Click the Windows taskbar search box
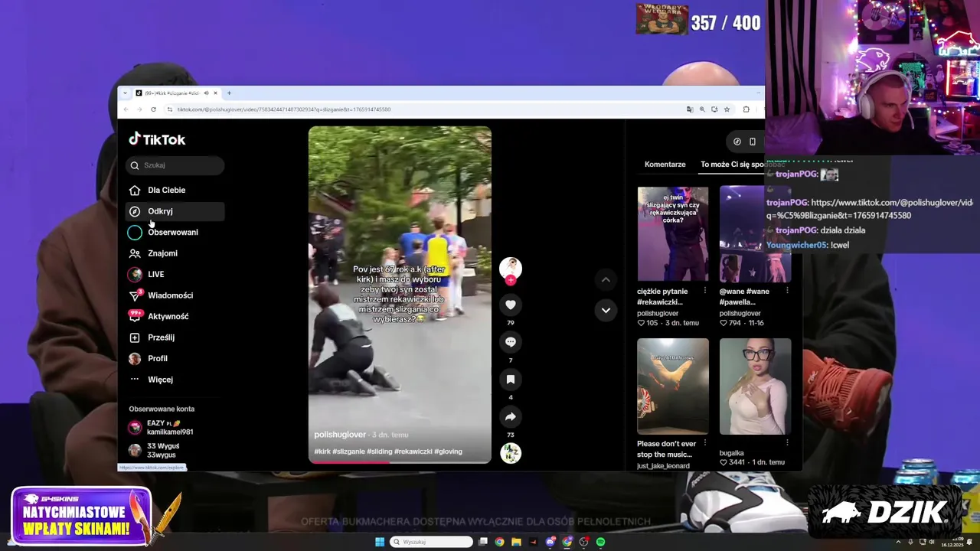Screen dimensions: 980x551 (x=431, y=542)
